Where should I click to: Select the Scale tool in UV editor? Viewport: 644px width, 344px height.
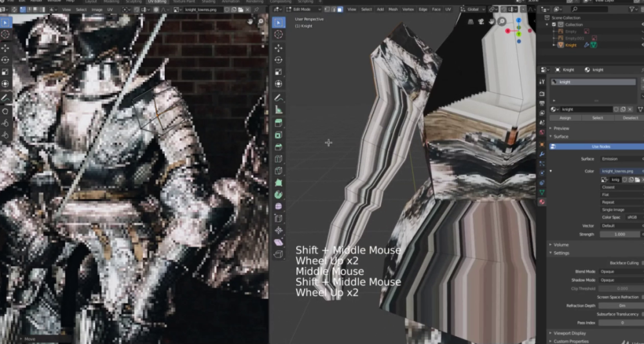[5, 72]
